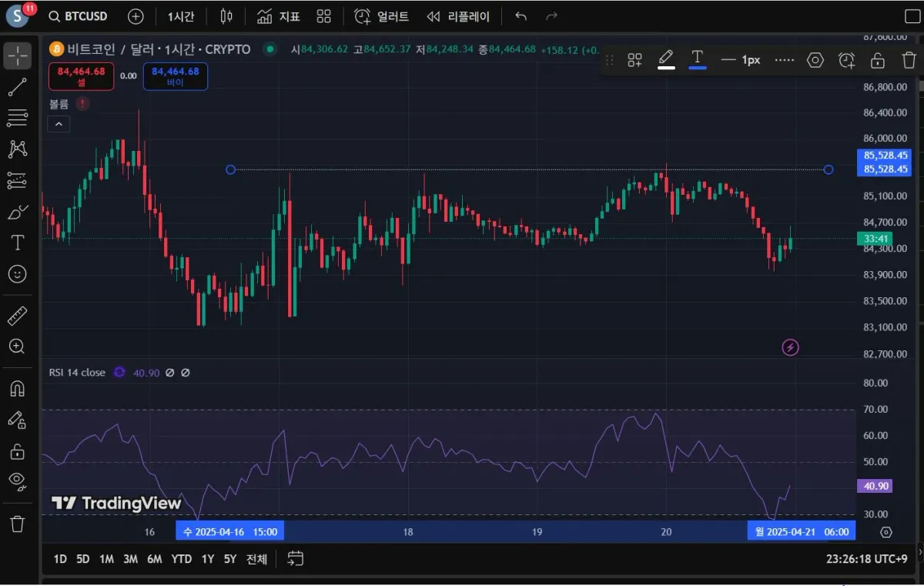Open the 1시간 interval dropdown
Viewport: 924px width, 586px height.
pyautogui.click(x=181, y=16)
